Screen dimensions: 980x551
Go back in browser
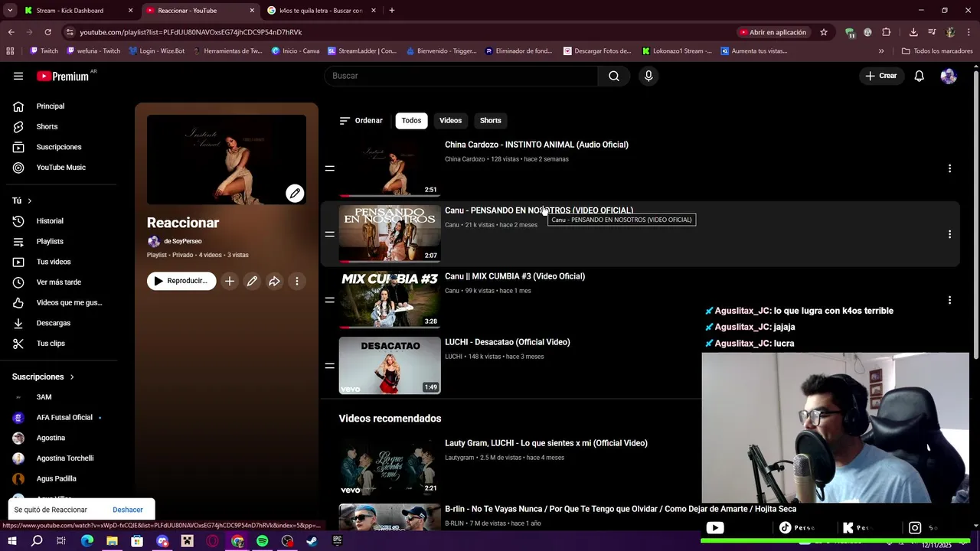pos(11,32)
